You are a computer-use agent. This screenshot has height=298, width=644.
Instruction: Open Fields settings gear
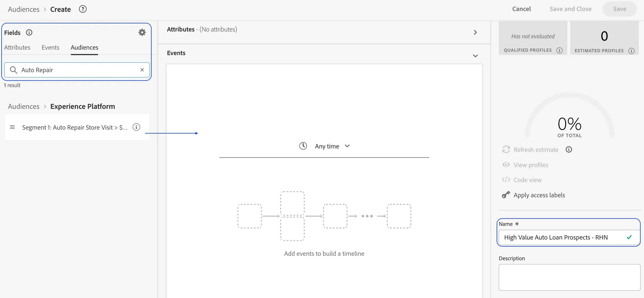142,32
